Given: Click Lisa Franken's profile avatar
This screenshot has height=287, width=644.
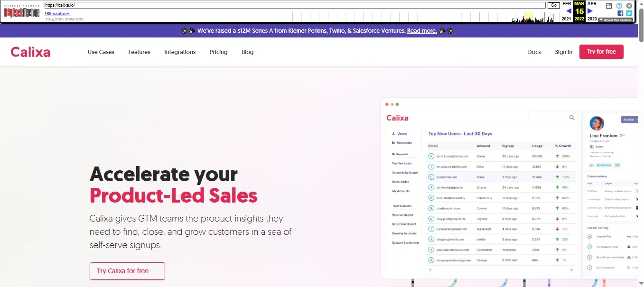Looking at the screenshot, I should pos(597,123).
